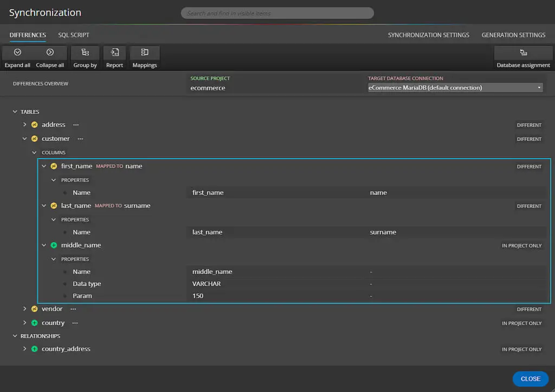Click the IN PROJECT ONLY status of country
The height and width of the screenshot is (392, 555).
[521, 323]
